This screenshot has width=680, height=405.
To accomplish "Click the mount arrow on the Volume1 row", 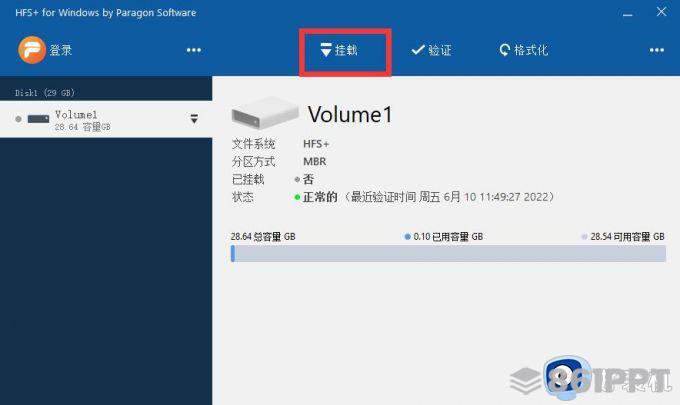I will click(x=194, y=119).
